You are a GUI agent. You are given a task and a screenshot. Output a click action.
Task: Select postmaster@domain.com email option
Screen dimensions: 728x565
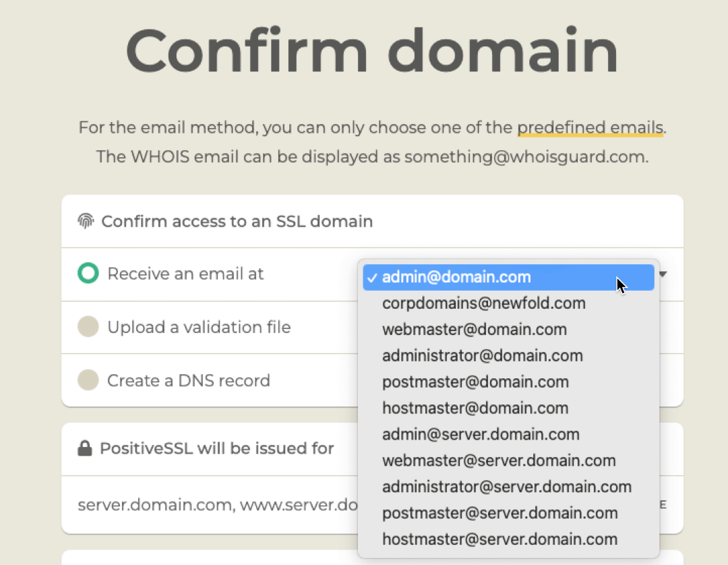(x=508, y=382)
